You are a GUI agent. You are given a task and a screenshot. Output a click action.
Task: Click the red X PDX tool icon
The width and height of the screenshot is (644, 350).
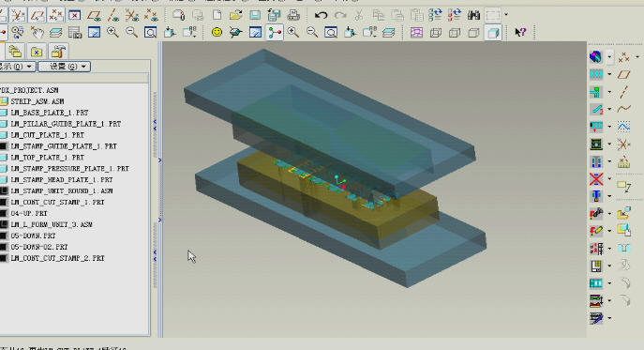596,179
